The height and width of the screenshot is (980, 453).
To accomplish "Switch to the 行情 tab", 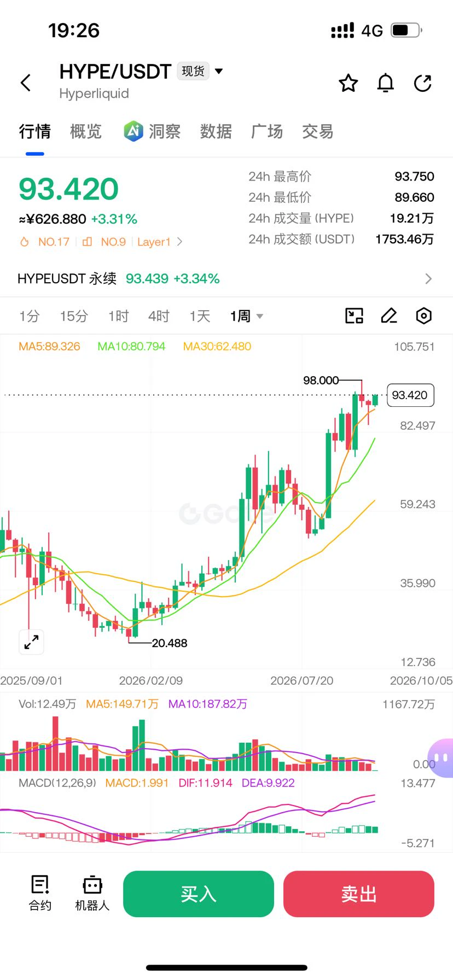I will pos(34,131).
